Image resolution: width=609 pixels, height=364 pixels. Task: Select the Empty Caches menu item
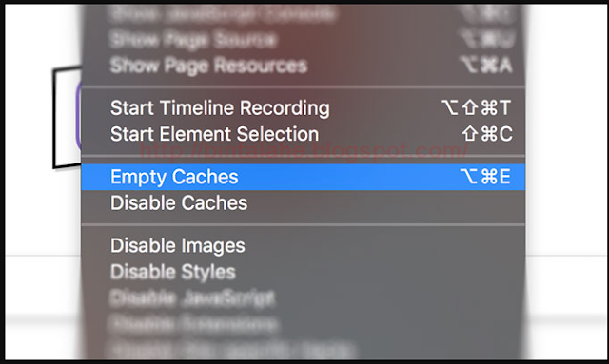tap(303, 177)
